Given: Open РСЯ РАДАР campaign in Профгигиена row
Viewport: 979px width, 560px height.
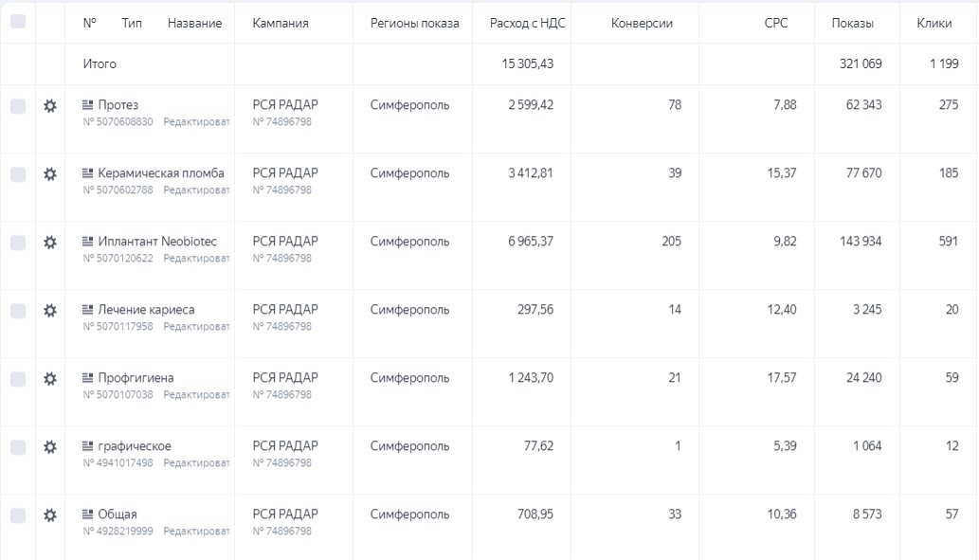Looking at the screenshot, I should pyautogui.click(x=284, y=378).
